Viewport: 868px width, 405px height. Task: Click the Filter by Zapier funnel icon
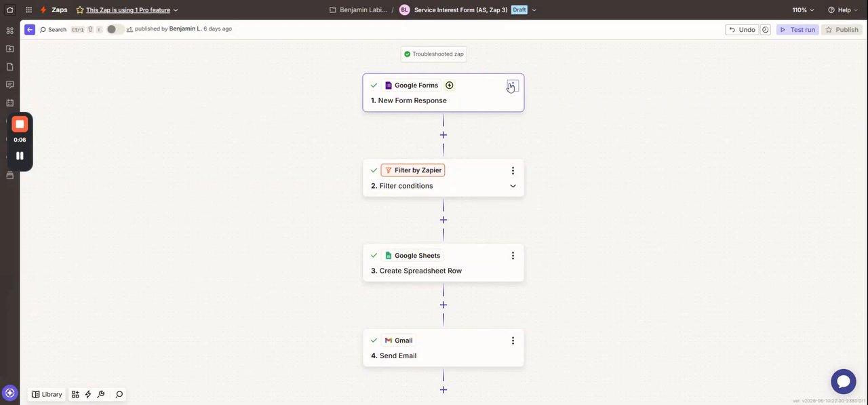[x=389, y=170]
